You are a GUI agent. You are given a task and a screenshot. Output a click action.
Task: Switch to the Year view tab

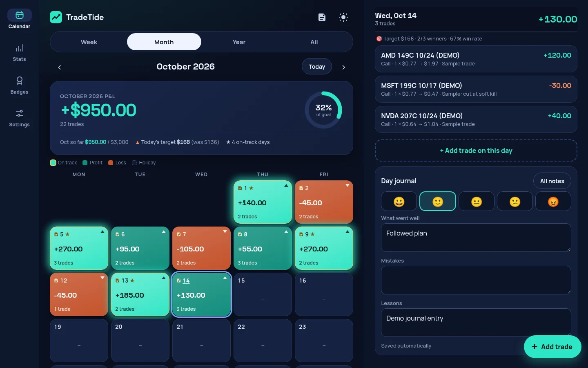(x=239, y=42)
